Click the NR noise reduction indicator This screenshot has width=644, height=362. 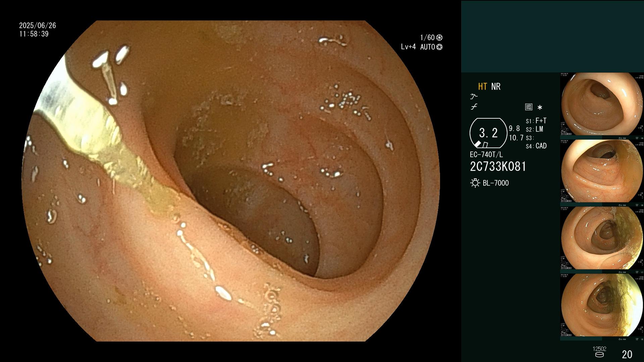(x=496, y=87)
